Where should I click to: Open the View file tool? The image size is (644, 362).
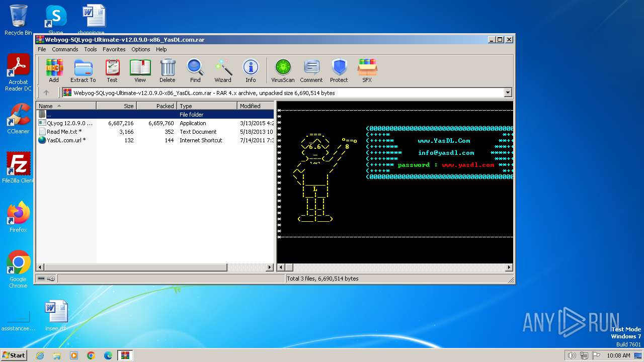point(140,71)
